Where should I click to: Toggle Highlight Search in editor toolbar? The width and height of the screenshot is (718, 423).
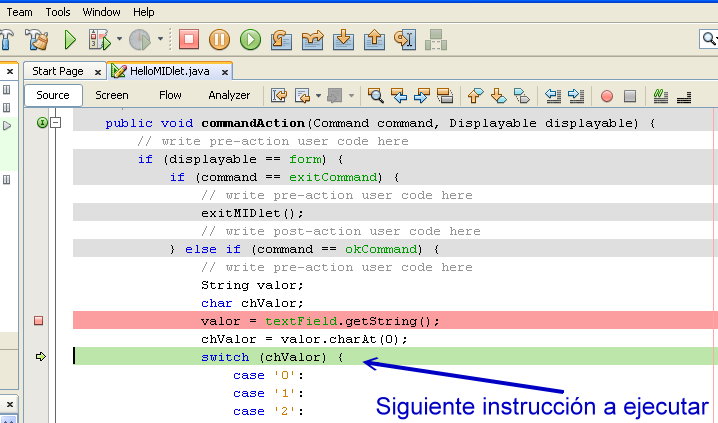click(445, 96)
